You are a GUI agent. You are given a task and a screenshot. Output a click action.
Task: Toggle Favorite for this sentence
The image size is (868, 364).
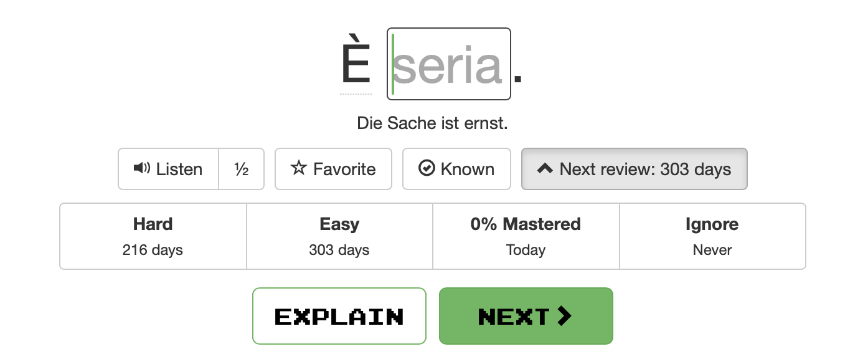pyautogui.click(x=333, y=169)
